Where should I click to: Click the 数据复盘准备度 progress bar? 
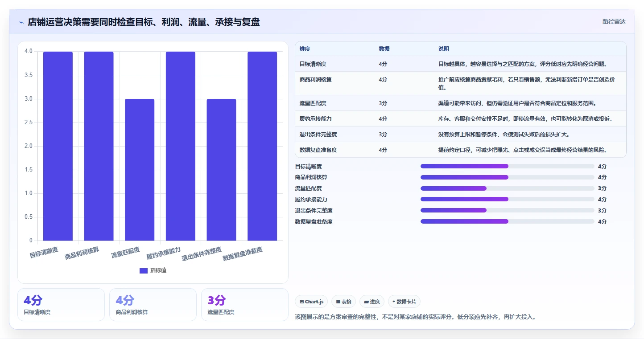click(x=508, y=221)
